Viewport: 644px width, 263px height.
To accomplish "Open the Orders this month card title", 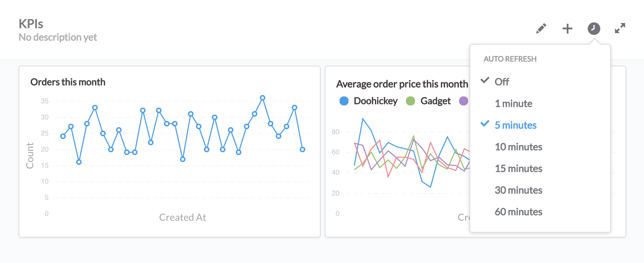I will point(68,82).
